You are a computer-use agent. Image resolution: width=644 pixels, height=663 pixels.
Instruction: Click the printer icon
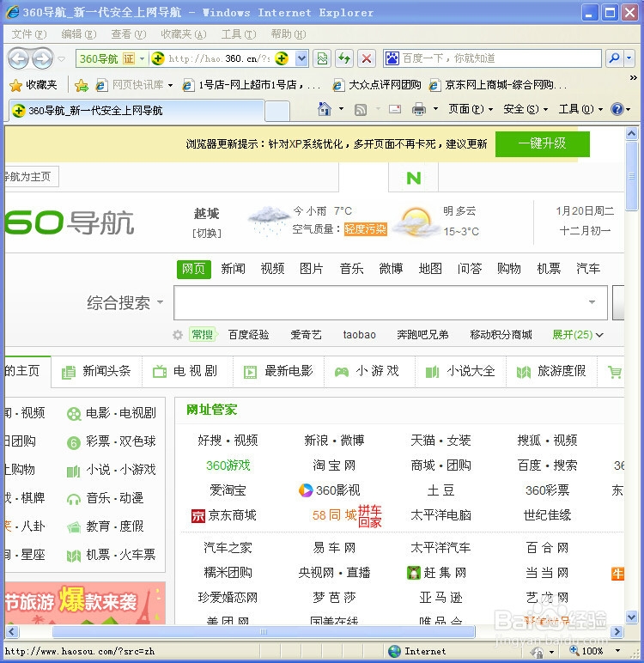coord(419,110)
